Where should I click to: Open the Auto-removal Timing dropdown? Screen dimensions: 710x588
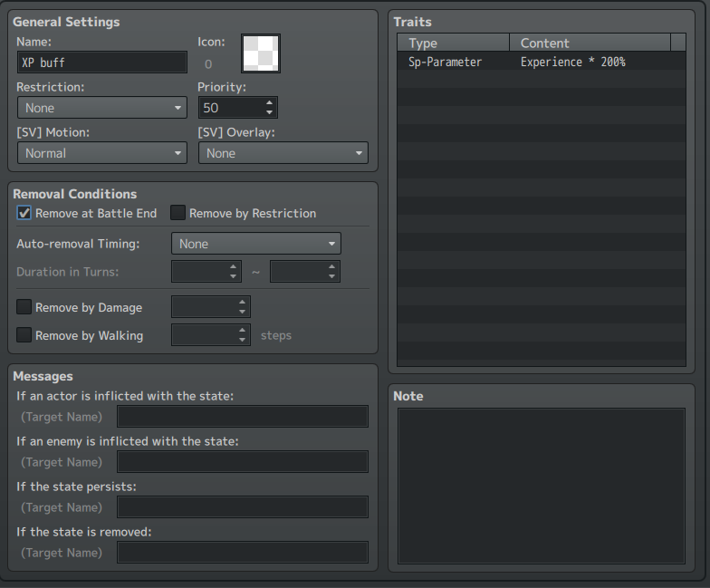[255, 244]
